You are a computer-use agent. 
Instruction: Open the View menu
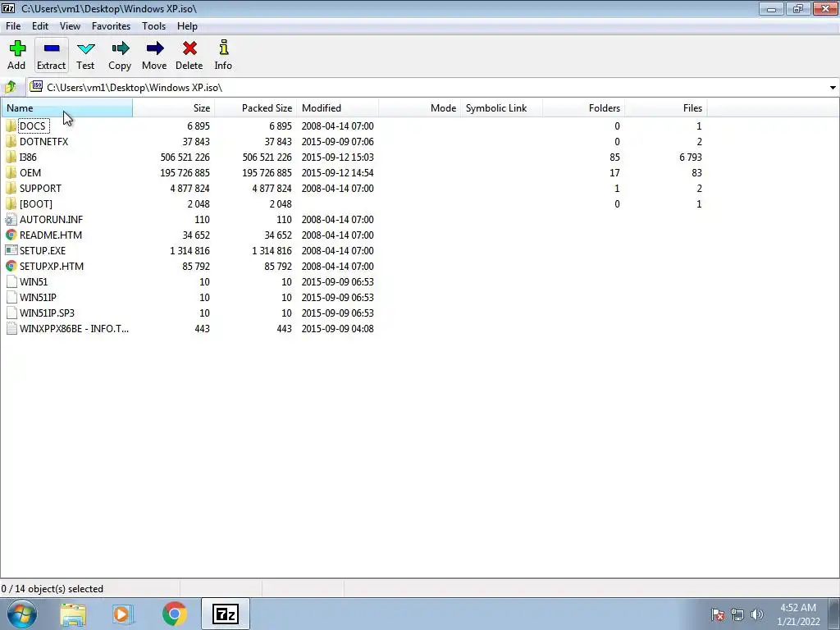[x=70, y=25]
